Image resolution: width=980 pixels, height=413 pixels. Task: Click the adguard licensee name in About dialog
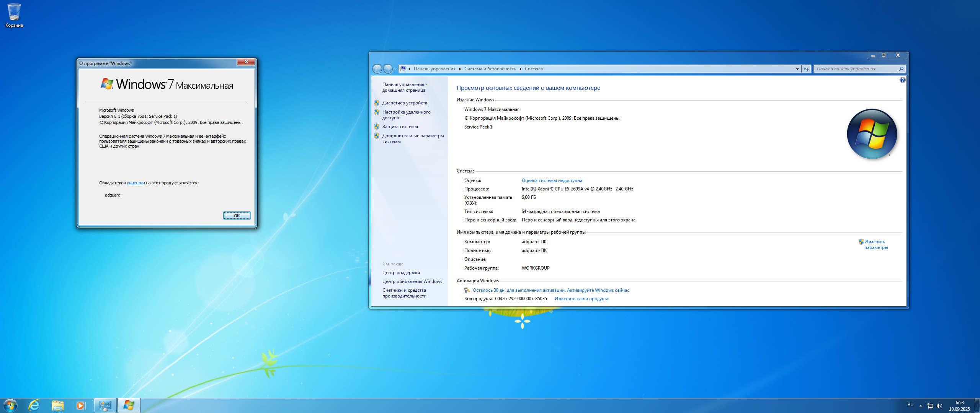point(113,195)
